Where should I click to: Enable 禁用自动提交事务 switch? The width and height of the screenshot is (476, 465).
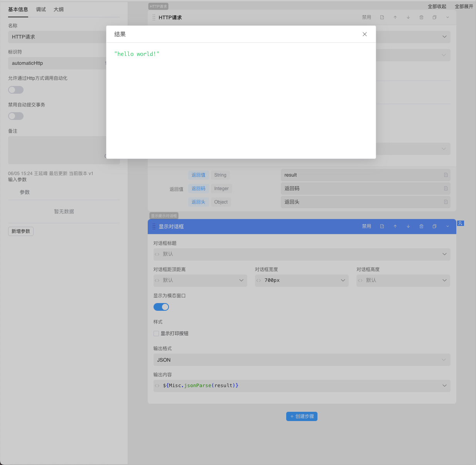16,116
